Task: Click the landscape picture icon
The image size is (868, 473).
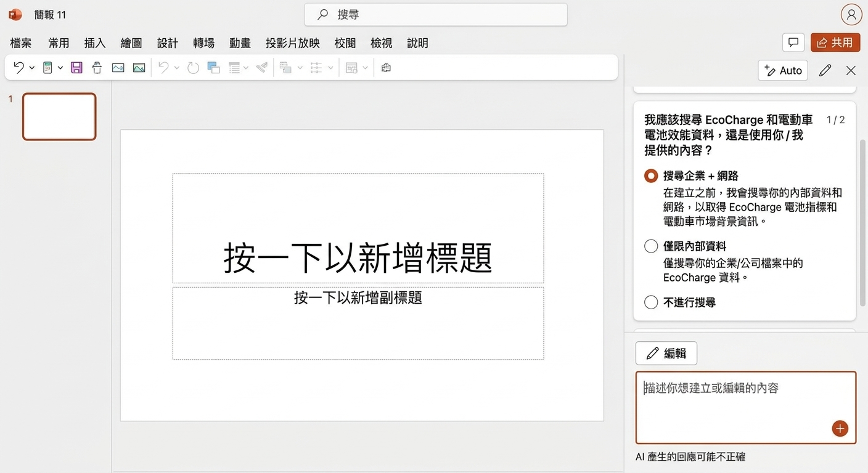Action: [139, 68]
